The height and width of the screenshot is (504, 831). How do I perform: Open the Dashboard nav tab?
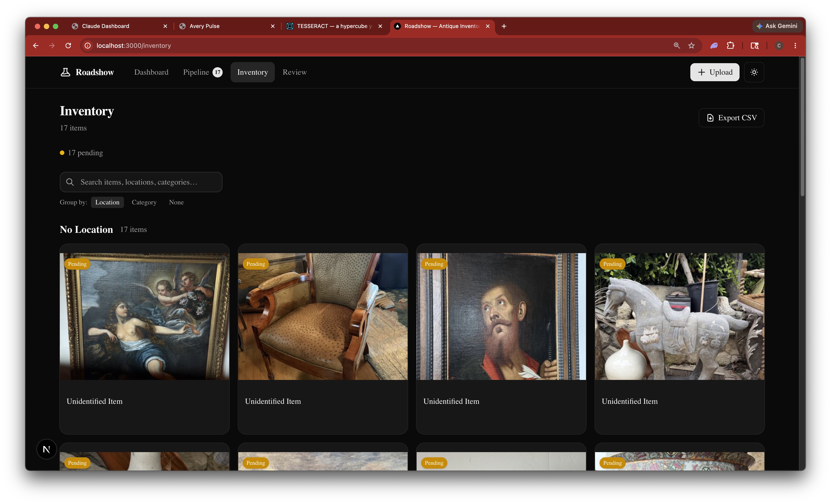pos(151,72)
